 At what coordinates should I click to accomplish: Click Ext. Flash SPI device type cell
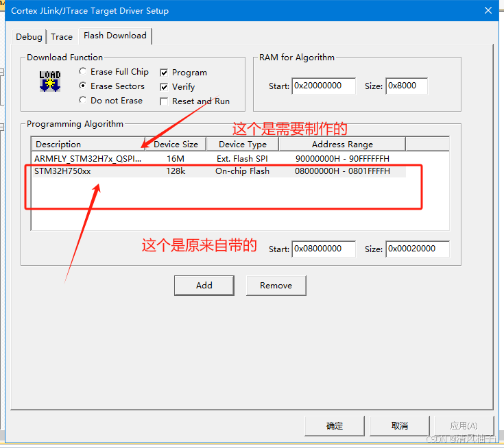click(x=242, y=159)
